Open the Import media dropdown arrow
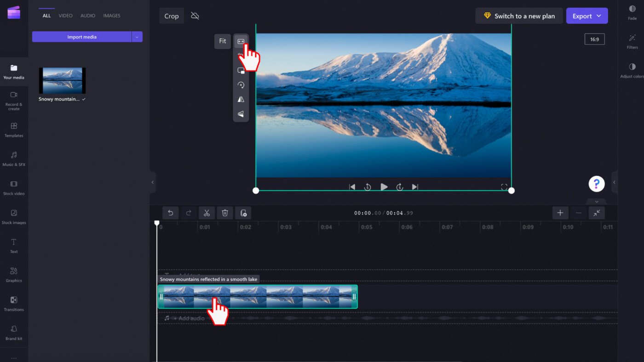The width and height of the screenshot is (644, 362). click(137, 36)
